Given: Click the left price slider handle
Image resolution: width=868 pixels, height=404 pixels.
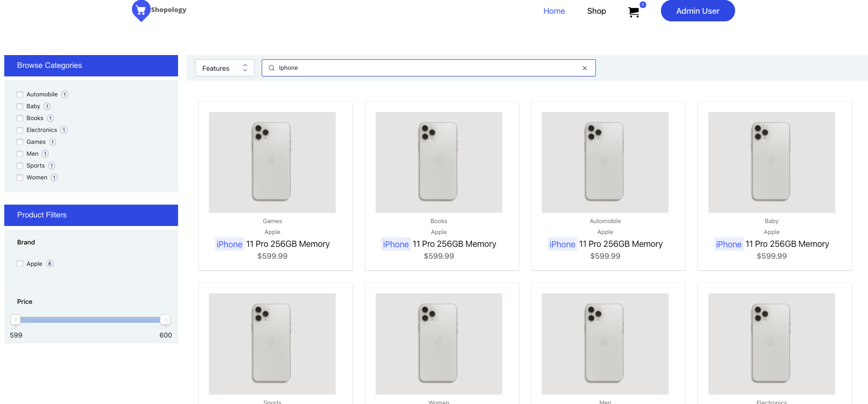Looking at the screenshot, I should pyautogui.click(x=16, y=319).
